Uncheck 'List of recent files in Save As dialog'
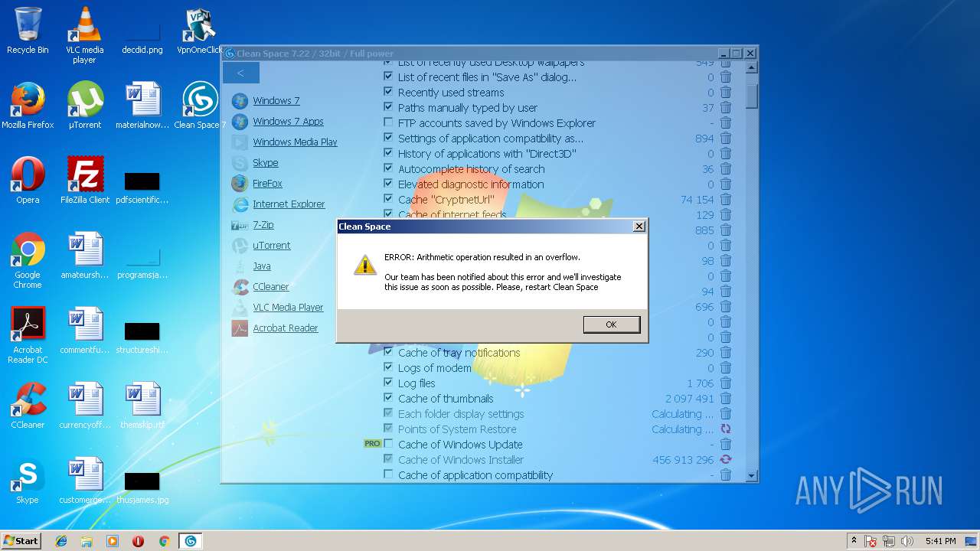The height and width of the screenshot is (551, 980). click(x=388, y=77)
